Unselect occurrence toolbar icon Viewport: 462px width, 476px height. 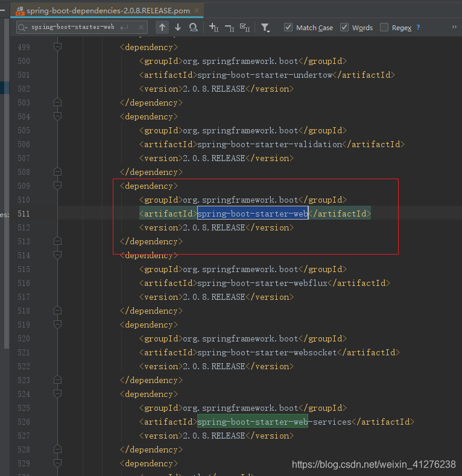pyautogui.click(x=229, y=28)
